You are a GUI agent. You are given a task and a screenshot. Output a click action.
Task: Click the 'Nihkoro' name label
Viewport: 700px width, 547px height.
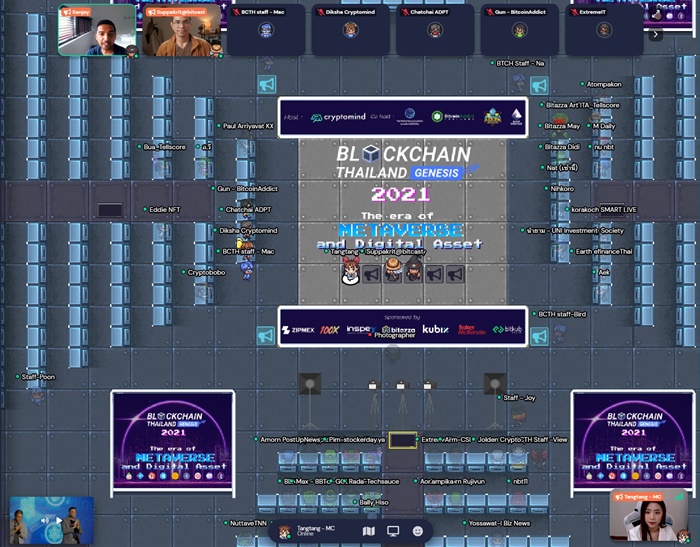562,188
